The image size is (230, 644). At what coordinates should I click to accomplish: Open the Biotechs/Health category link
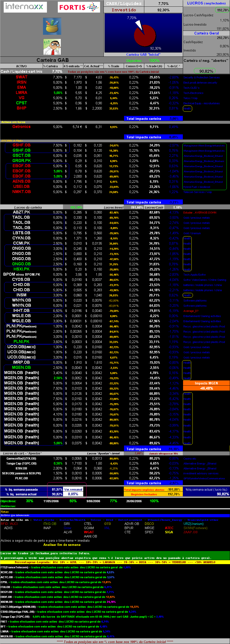click(72, 520)
